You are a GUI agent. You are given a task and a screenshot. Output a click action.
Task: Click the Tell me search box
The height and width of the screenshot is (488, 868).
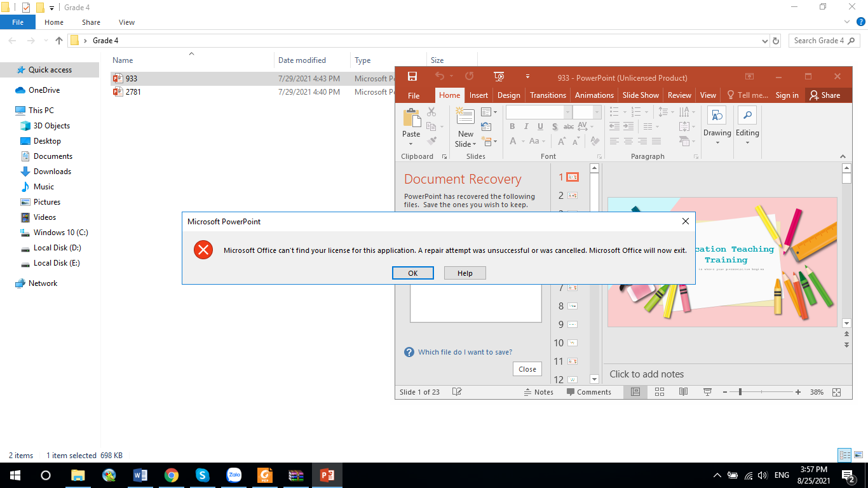click(747, 95)
